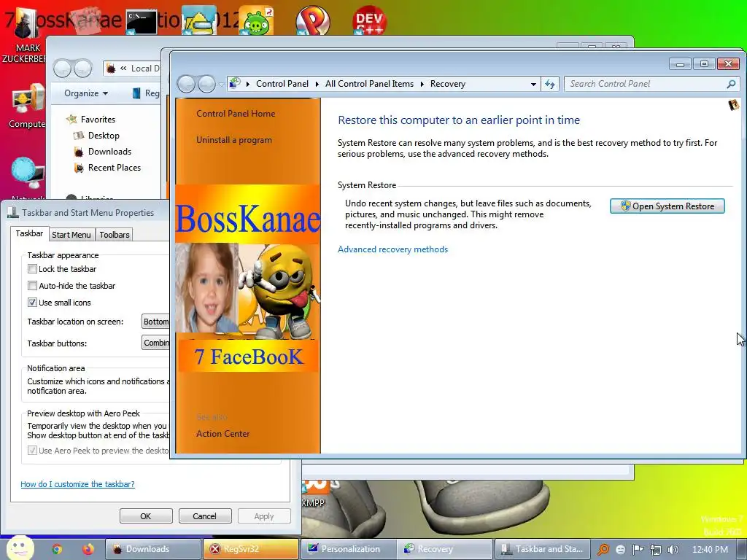Click the Refresh button beside Recovery address bar
The width and height of the screenshot is (747, 560).
[550, 85]
